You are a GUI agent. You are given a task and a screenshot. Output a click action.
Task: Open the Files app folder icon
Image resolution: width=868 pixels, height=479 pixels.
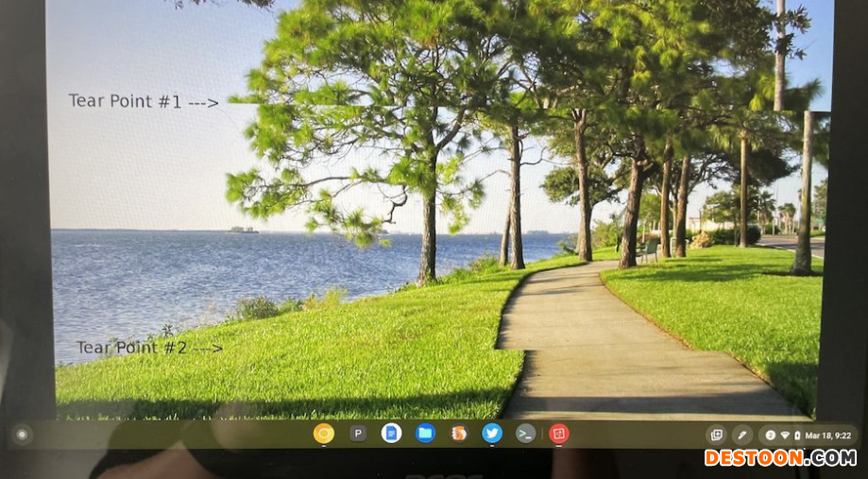tap(425, 434)
